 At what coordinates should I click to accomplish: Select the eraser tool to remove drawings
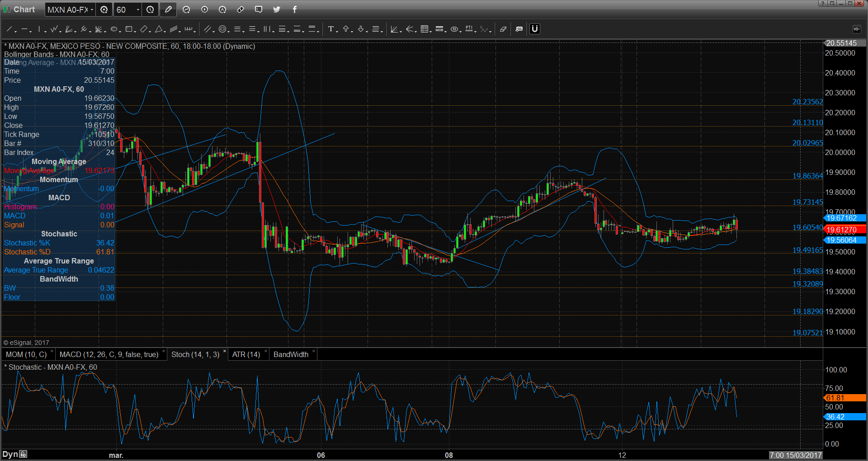[x=503, y=29]
